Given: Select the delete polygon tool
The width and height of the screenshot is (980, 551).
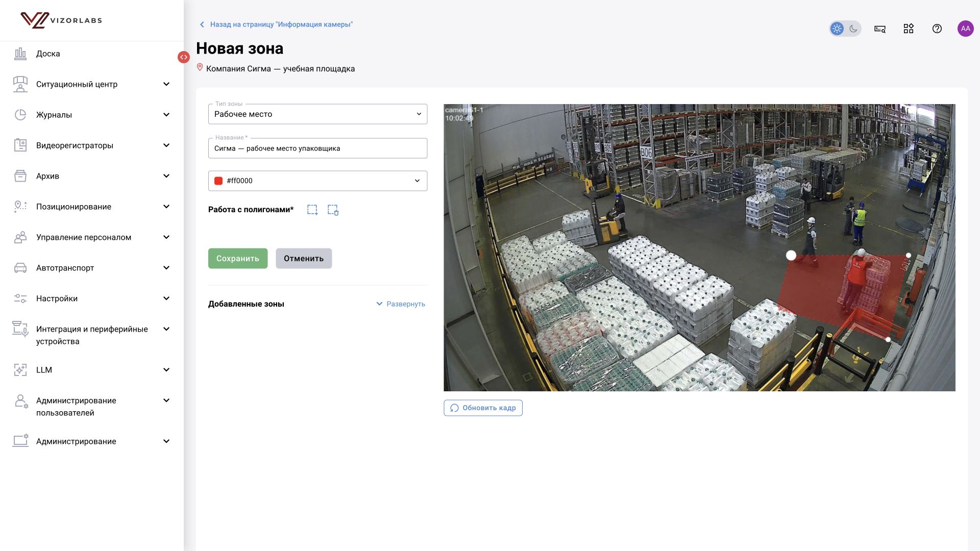Looking at the screenshot, I should [333, 210].
